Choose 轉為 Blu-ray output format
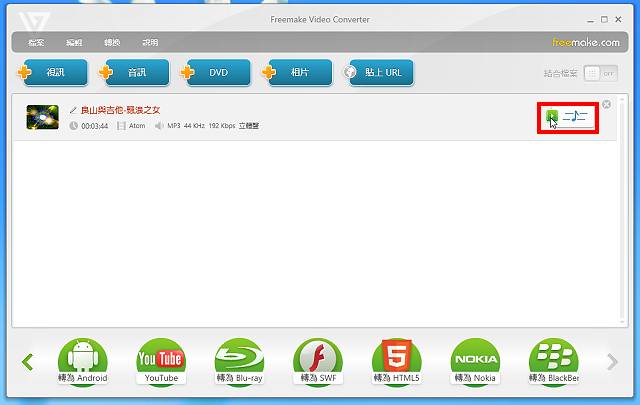640x405 pixels. click(x=240, y=362)
